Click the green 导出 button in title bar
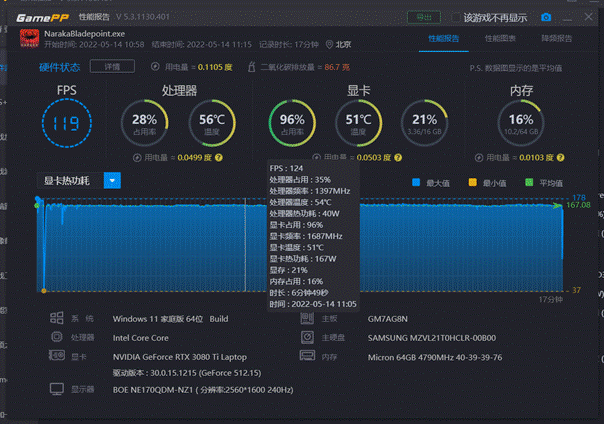604x424 pixels. click(424, 17)
